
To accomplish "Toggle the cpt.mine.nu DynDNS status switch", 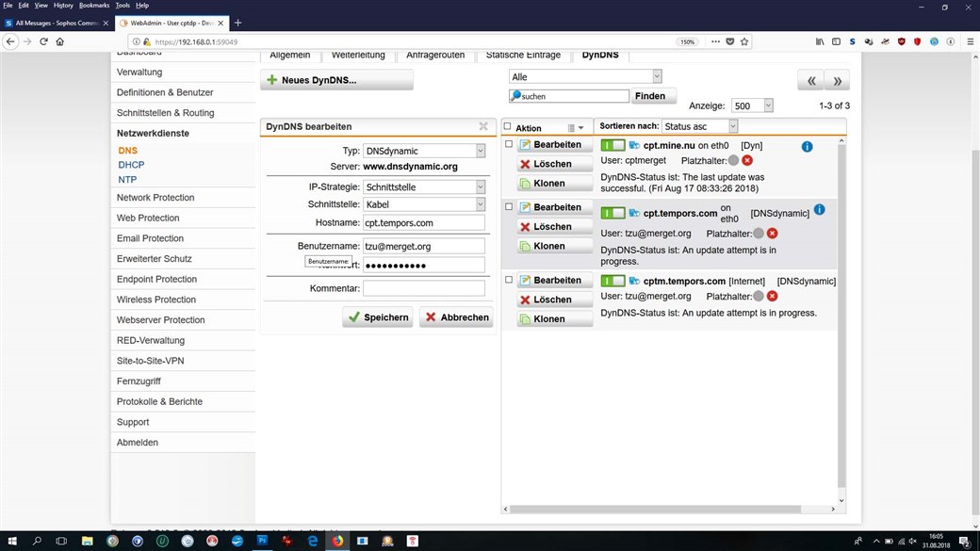I will 612,146.
